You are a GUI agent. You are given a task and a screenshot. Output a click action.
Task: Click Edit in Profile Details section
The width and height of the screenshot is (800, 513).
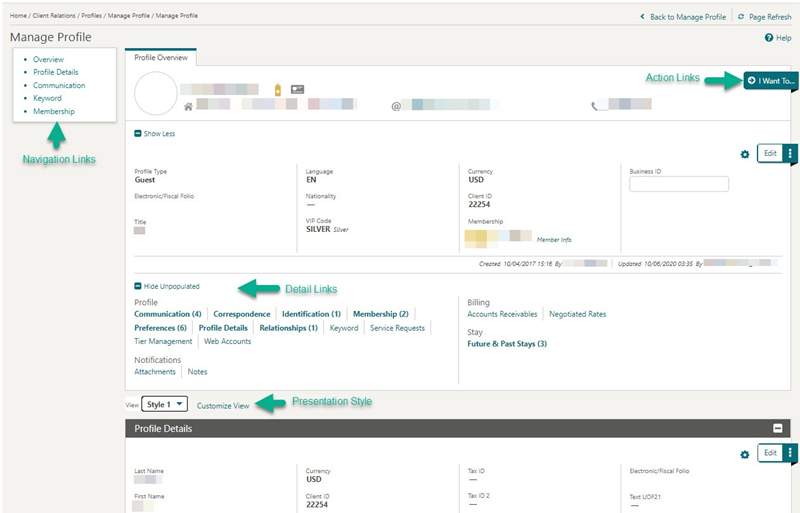click(770, 453)
